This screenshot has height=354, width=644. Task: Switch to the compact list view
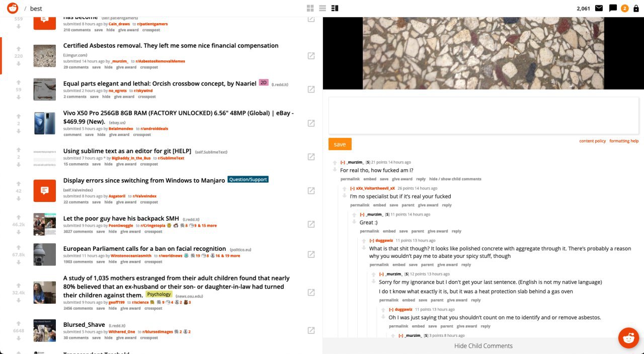[x=323, y=8]
